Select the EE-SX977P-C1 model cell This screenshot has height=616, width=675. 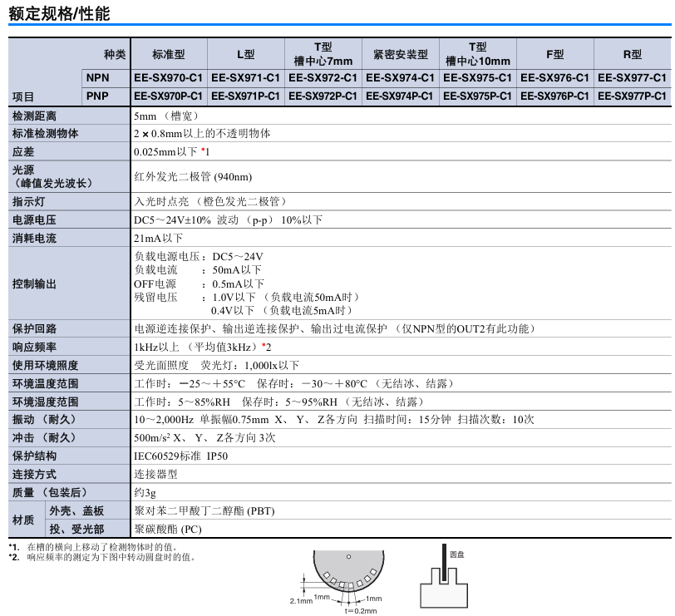[x=633, y=96]
